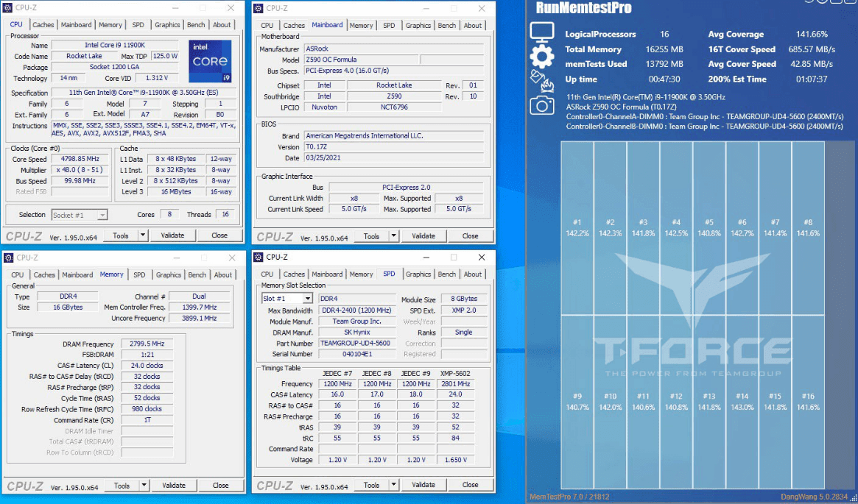
Task: Click Validate in the Processor CPU-Z window
Action: pos(172,235)
